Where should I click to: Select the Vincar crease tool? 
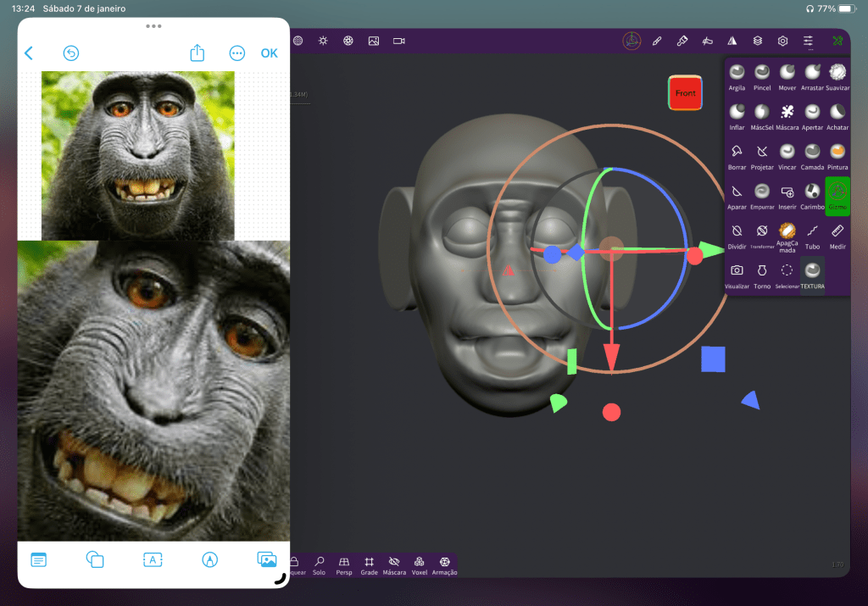coord(787,155)
